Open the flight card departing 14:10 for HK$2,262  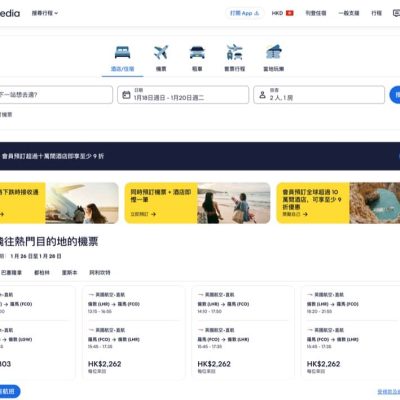tap(243, 332)
